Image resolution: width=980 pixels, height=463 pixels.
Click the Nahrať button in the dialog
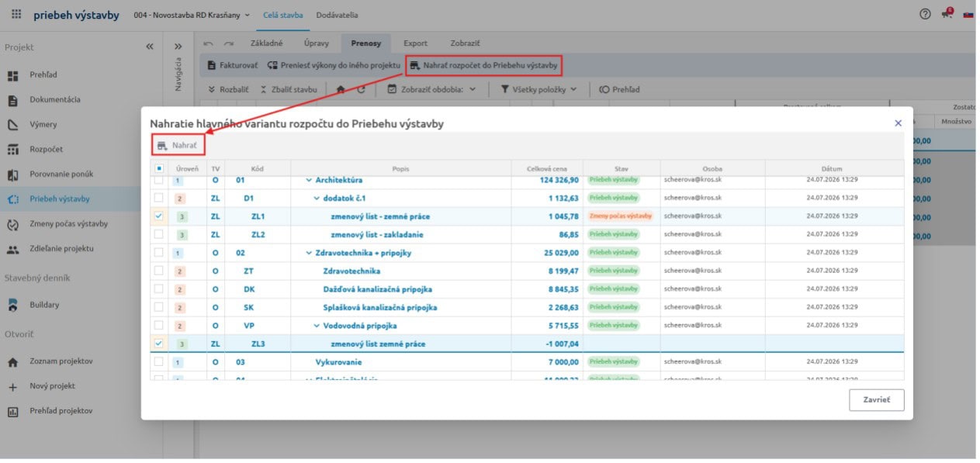[x=178, y=145]
